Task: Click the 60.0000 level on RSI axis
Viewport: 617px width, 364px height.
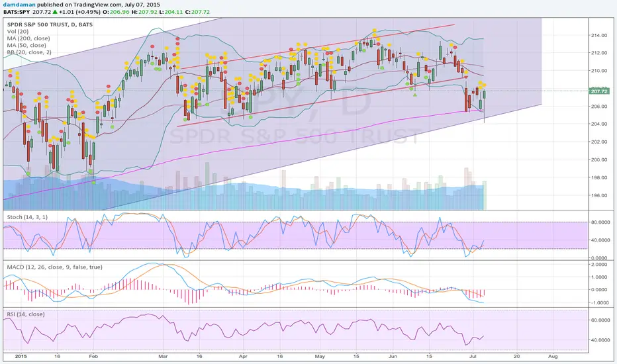Action: tap(600, 320)
